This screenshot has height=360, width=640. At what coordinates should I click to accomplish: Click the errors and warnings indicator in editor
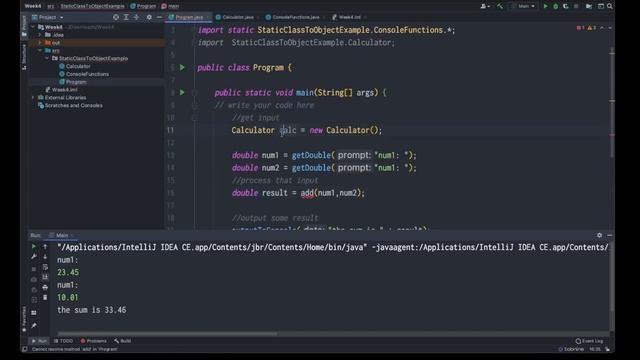[x=586, y=28]
